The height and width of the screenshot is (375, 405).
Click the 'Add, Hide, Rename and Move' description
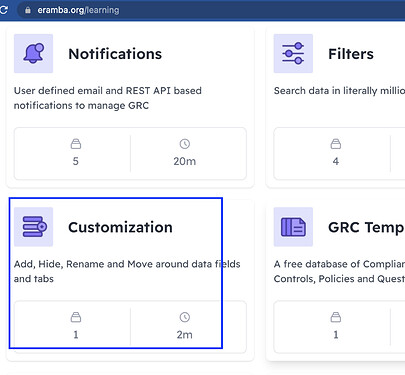click(x=127, y=271)
